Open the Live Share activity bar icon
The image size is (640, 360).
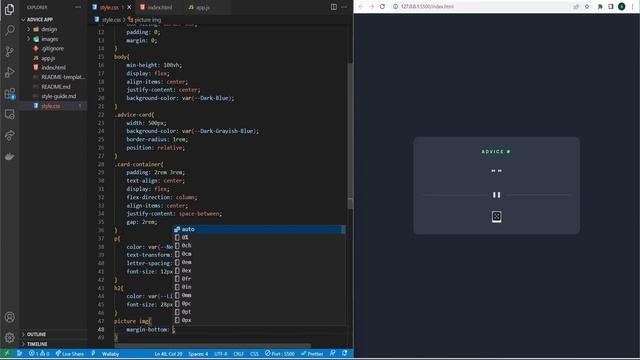coord(9,136)
